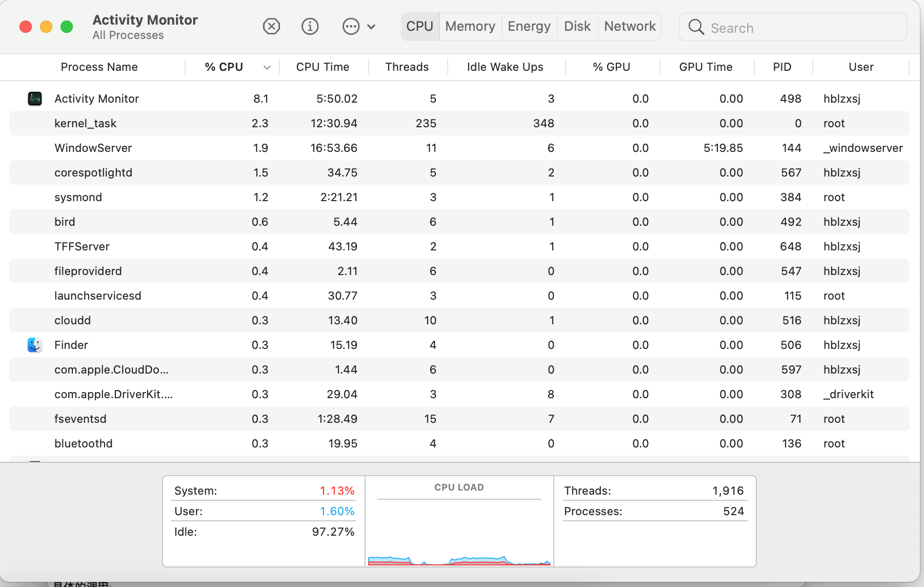Image resolution: width=924 pixels, height=587 pixels.
Task: Sort by GPU Time column header
Action: [x=706, y=67]
